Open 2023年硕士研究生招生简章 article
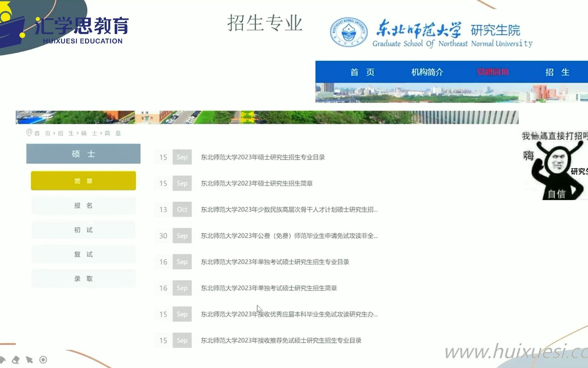This screenshot has width=588, height=368. click(x=257, y=183)
